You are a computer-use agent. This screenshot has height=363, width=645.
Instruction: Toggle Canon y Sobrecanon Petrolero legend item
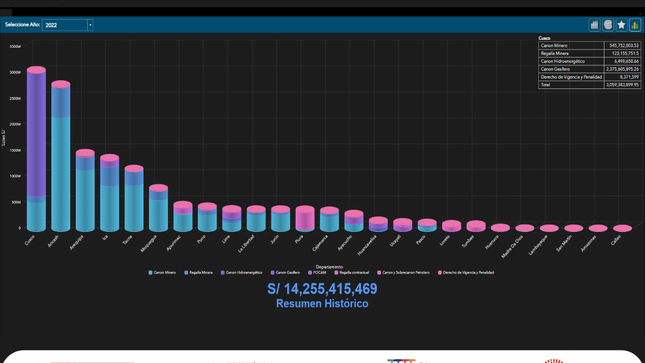404,272
